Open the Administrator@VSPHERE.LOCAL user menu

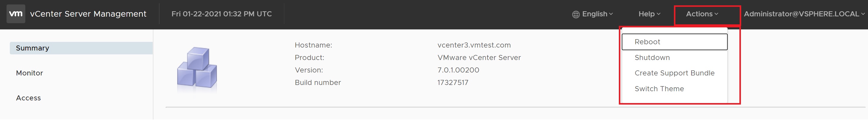pos(804,14)
